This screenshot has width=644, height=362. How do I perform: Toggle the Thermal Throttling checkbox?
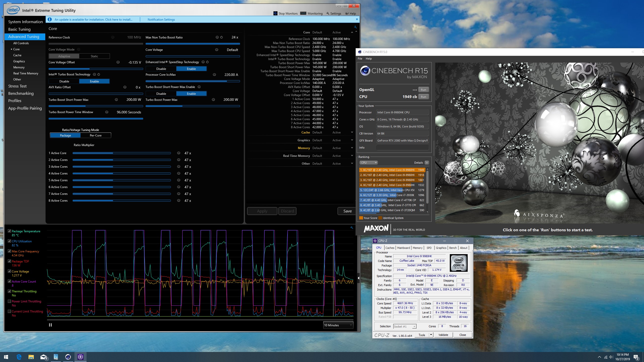pos(9,291)
